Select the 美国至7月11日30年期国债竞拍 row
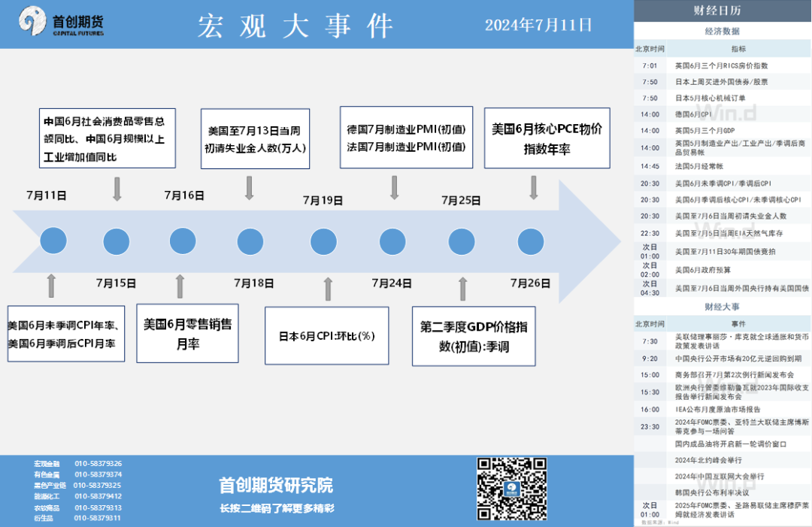This screenshot has width=812, height=527. click(723, 252)
